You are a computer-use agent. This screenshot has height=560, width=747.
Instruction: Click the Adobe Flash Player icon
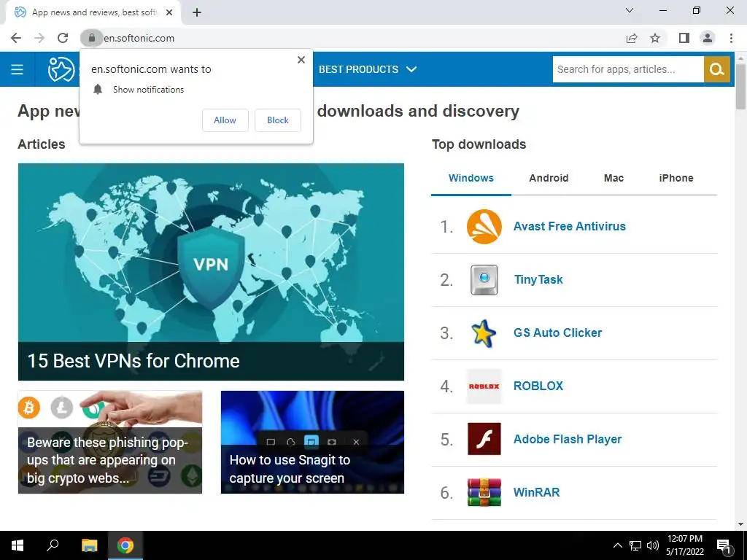(x=484, y=439)
